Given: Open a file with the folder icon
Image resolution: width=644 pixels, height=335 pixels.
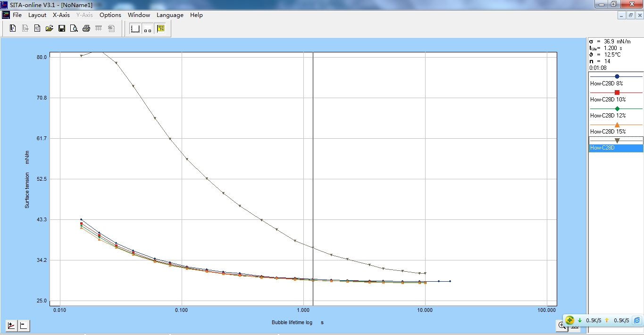Looking at the screenshot, I should tap(49, 29).
